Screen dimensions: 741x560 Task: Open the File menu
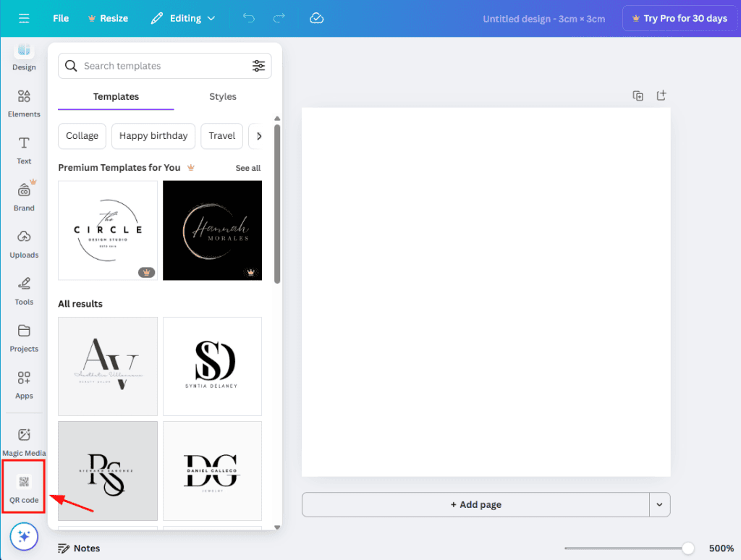(x=61, y=18)
